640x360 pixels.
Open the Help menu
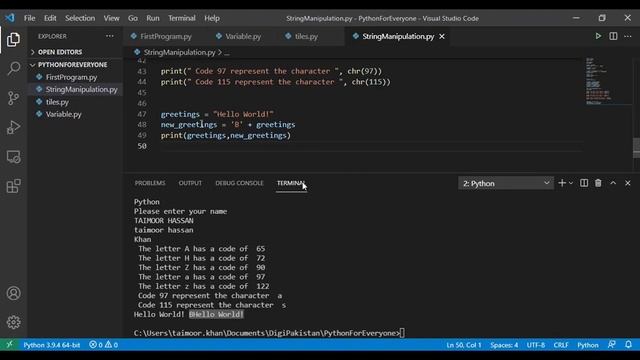212,18
